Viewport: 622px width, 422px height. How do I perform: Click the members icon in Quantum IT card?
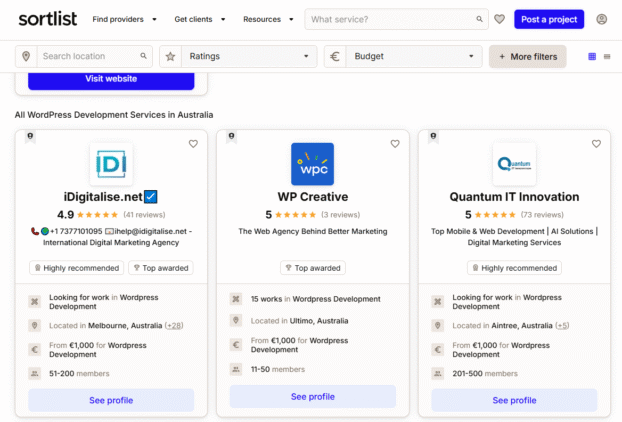pos(438,373)
